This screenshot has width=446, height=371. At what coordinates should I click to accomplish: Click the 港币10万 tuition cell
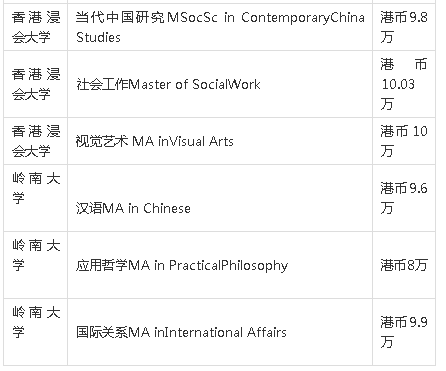pos(404,141)
